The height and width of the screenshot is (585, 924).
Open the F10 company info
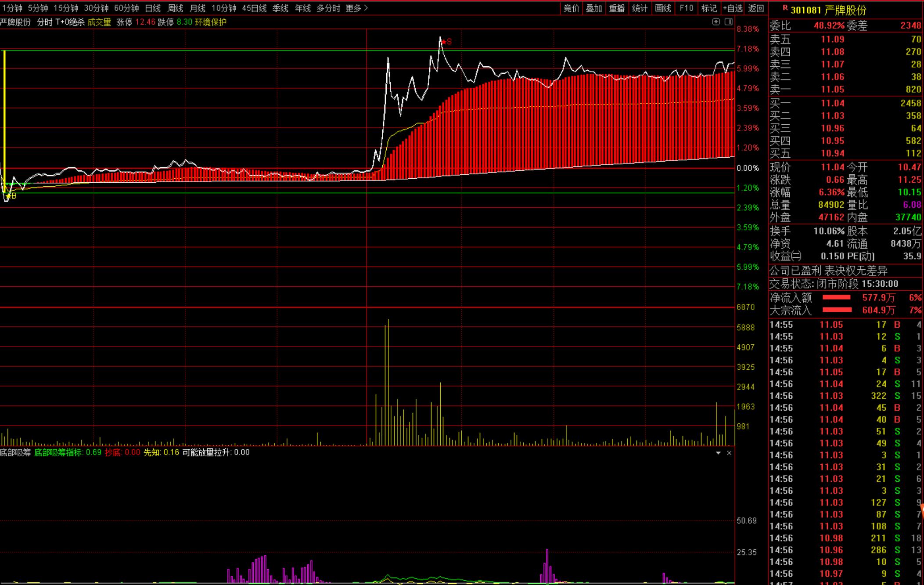click(686, 8)
